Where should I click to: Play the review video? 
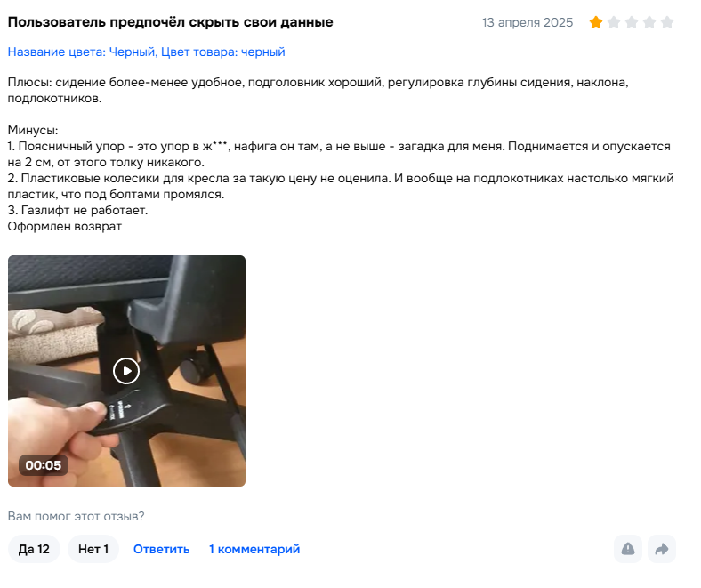126,371
